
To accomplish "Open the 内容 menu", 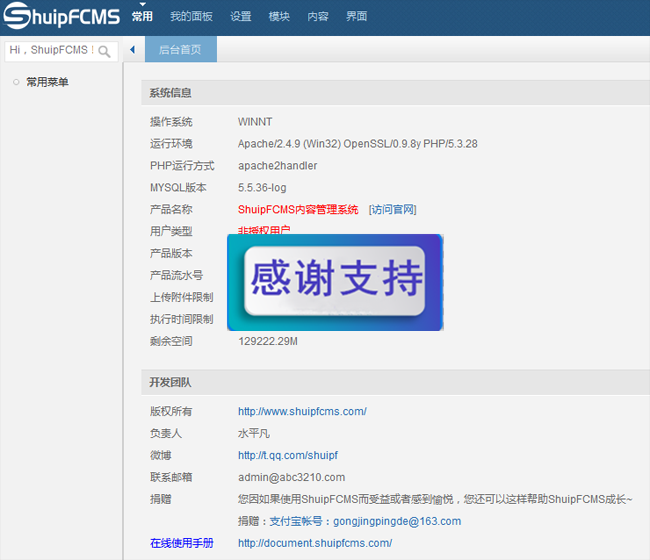I will (318, 16).
